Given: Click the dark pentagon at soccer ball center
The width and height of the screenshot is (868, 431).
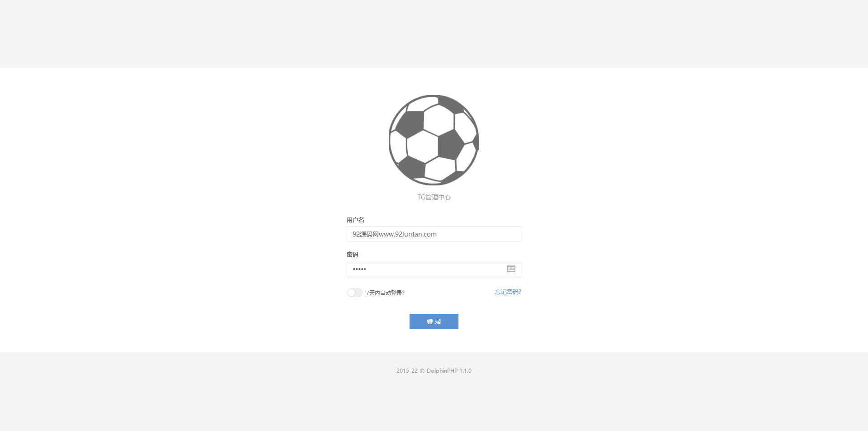Looking at the screenshot, I should (x=450, y=144).
